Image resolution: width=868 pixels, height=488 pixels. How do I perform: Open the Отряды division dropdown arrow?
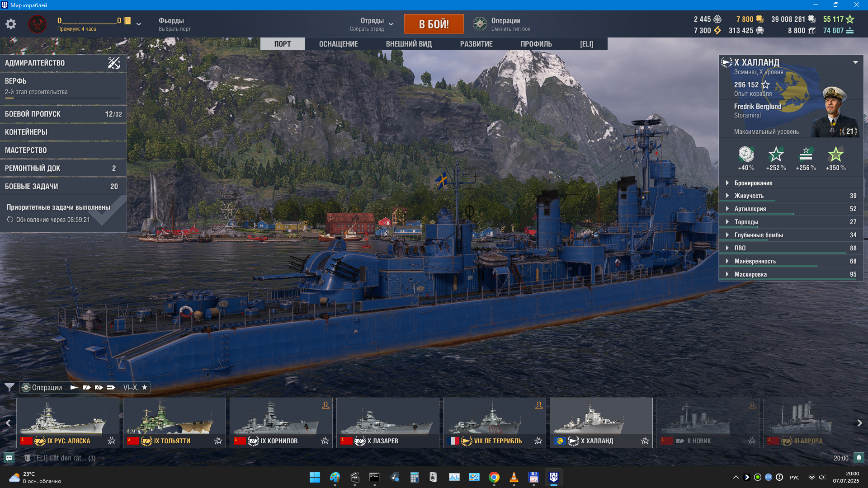[x=391, y=24]
